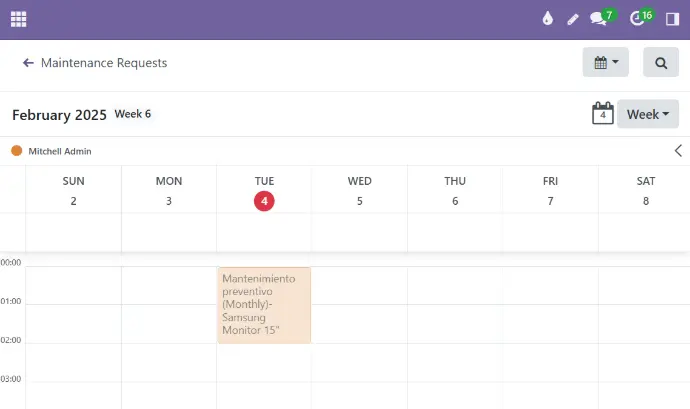
Task: Select the TUE 4 day header
Action: coord(264,191)
